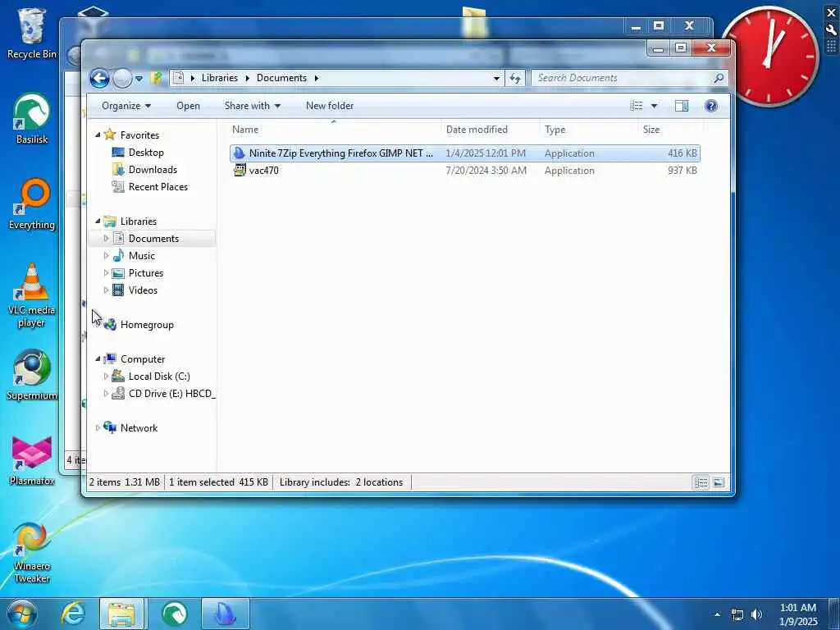The height and width of the screenshot is (630, 840).
Task: Open the volume speaker tray icon
Action: pos(756,614)
